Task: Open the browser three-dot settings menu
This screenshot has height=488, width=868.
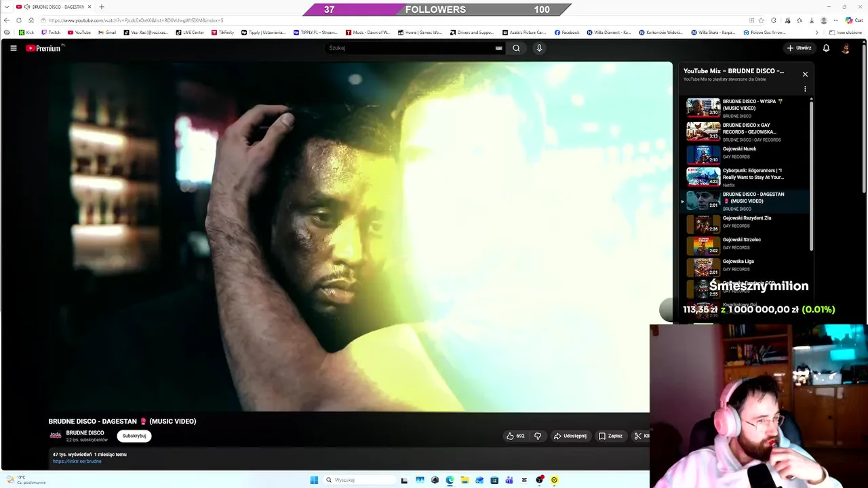Action: tap(836, 20)
